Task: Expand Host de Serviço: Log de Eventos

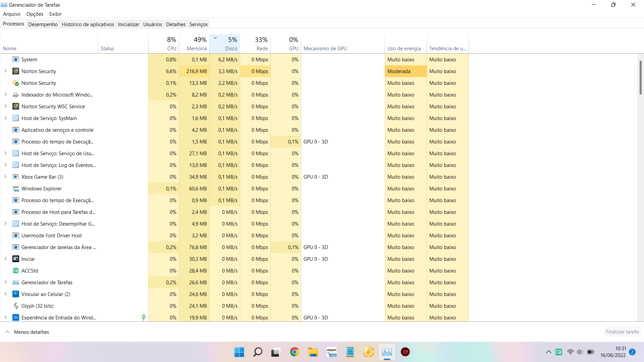Action: coord(5,165)
